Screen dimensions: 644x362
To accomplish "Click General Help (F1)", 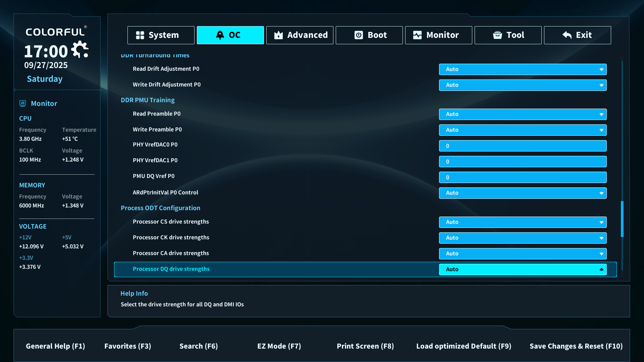I will tap(55, 346).
